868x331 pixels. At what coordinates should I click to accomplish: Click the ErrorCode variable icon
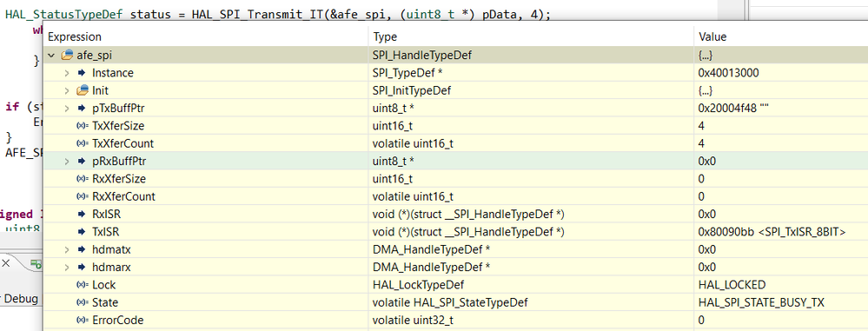[x=82, y=321]
